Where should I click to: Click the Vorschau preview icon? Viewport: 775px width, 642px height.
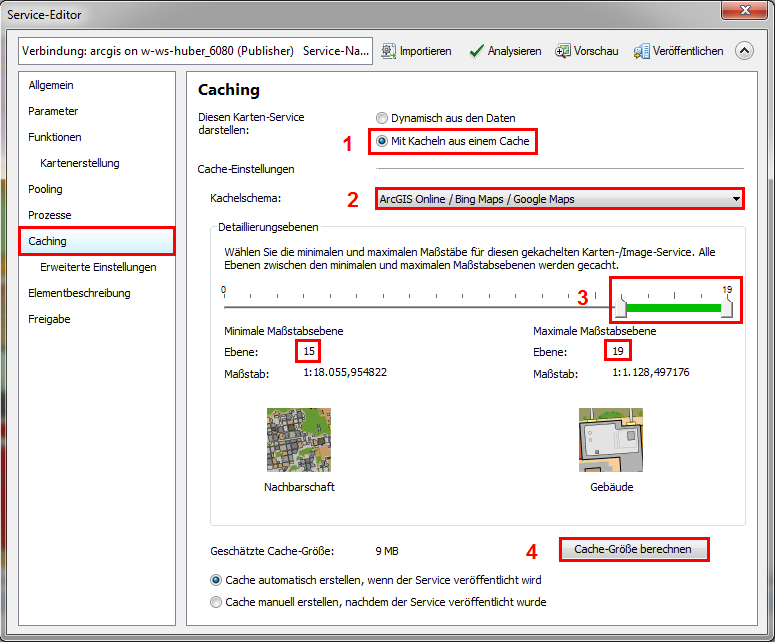click(x=562, y=51)
